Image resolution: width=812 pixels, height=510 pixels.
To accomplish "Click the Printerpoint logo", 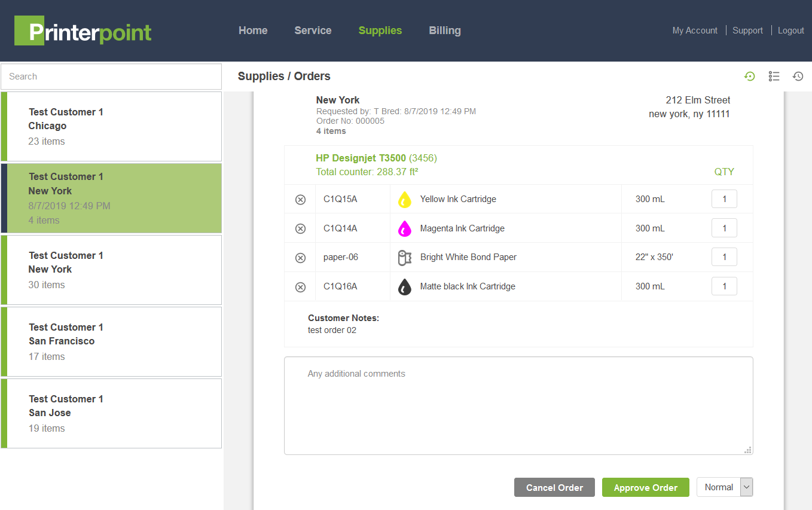I will click(83, 31).
